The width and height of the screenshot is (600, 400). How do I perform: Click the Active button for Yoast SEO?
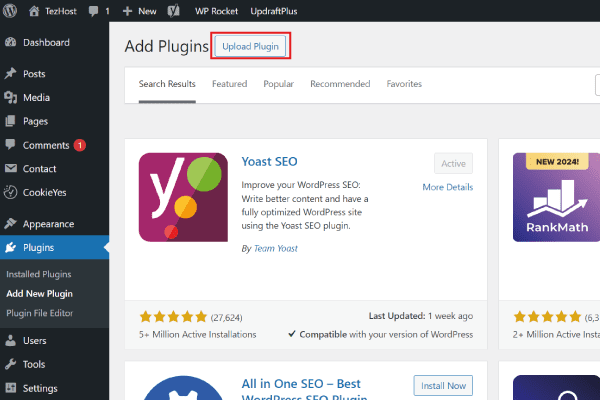tap(453, 163)
